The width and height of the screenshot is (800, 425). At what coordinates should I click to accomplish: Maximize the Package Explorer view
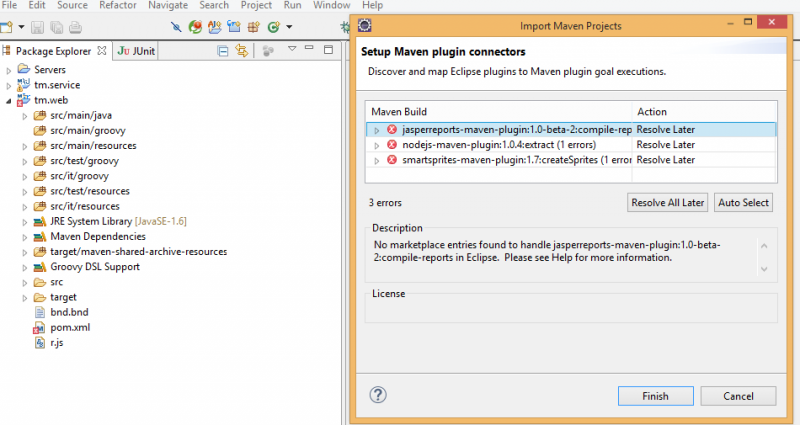pos(329,49)
